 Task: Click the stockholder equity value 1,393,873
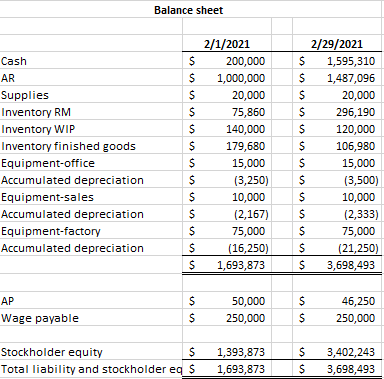tap(241, 352)
